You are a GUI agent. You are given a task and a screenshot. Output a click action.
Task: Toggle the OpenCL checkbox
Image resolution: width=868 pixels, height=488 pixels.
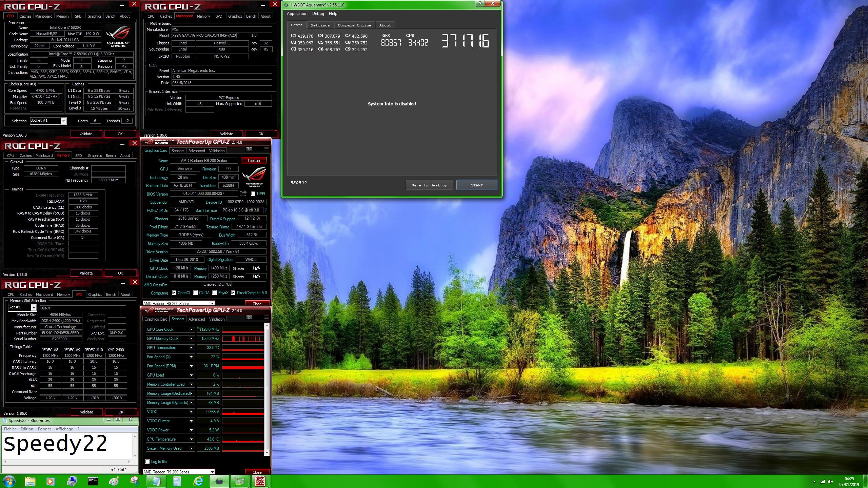pos(174,293)
